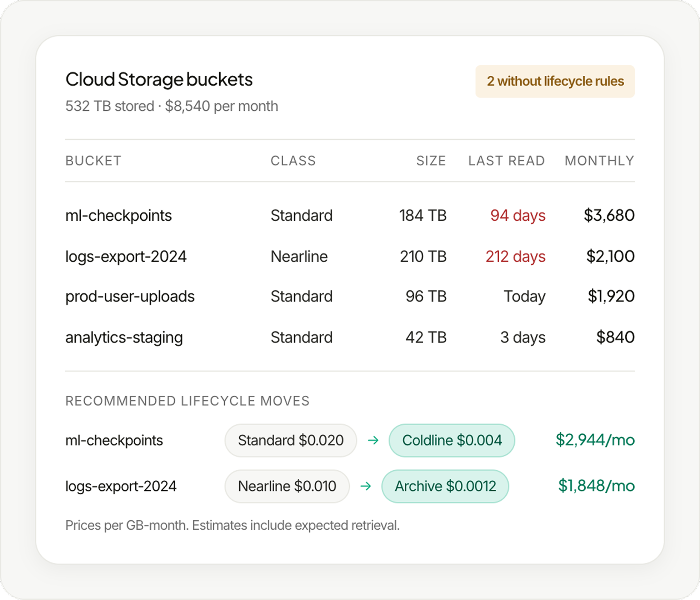Image resolution: width=700 pixels, height=600 pixels.
Task: Click the $840 monthly cost
Action: (615, 337)
